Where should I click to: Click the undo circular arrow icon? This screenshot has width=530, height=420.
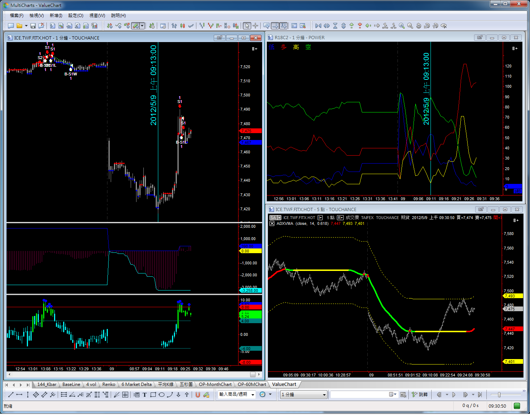pos(419,26)
